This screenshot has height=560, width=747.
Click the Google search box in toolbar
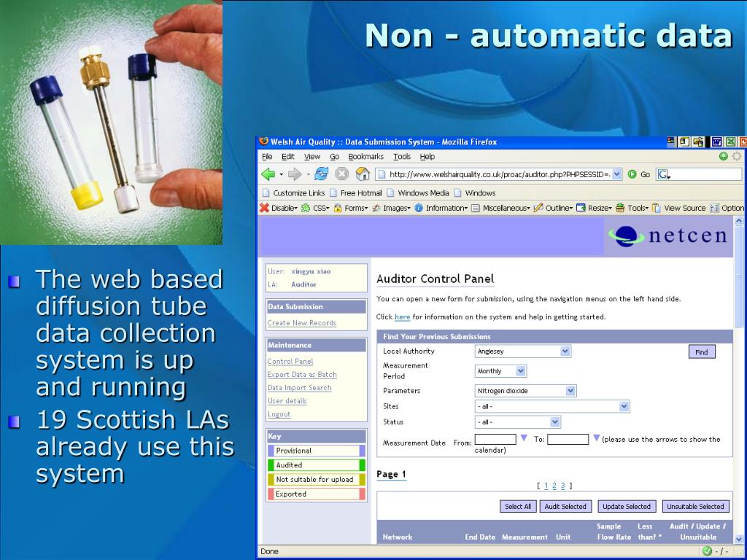[700, 174]
